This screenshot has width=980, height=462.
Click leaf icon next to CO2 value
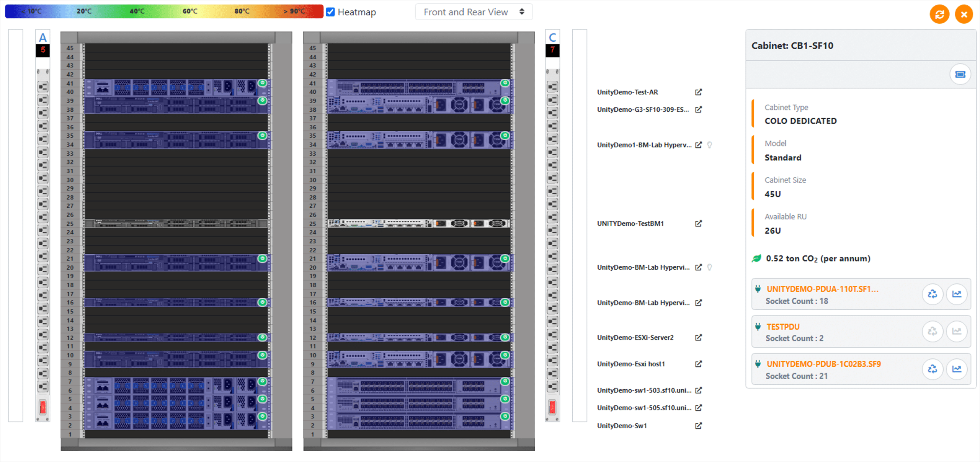click(x=756, y=259)
